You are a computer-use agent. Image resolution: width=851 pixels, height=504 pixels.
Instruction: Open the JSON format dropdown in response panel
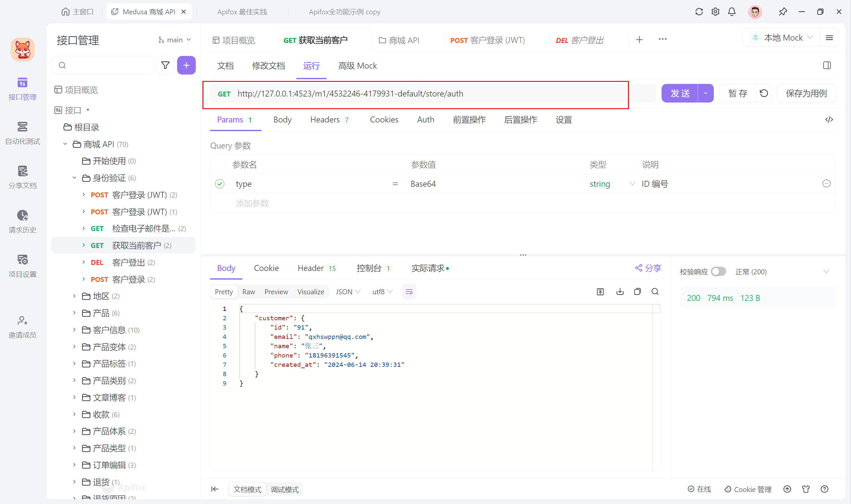coord(347,291)
